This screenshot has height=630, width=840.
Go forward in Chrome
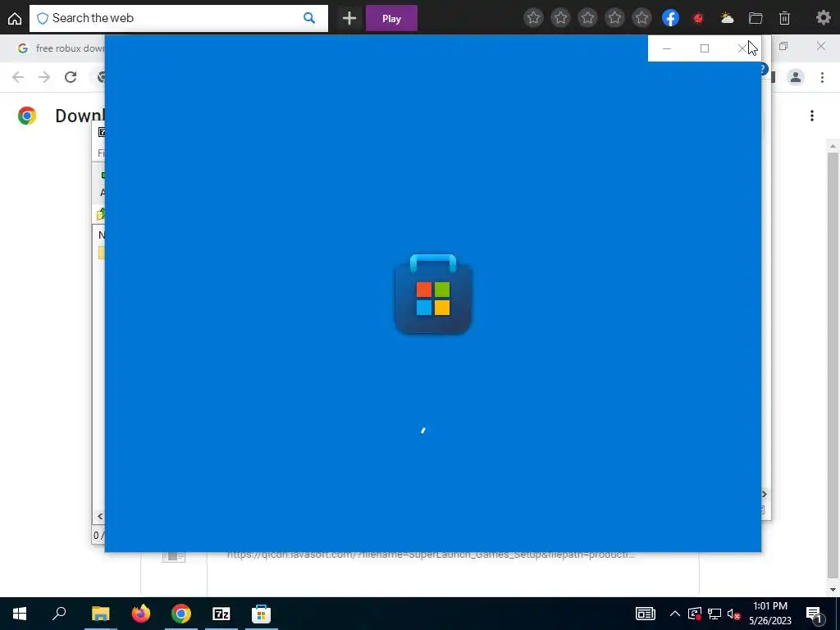coord(44,77)
